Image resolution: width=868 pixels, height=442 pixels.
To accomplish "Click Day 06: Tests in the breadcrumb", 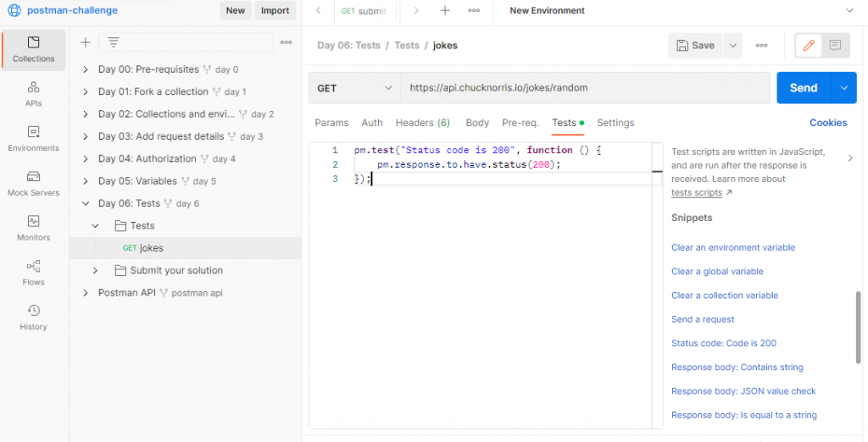I will point(348,46).
